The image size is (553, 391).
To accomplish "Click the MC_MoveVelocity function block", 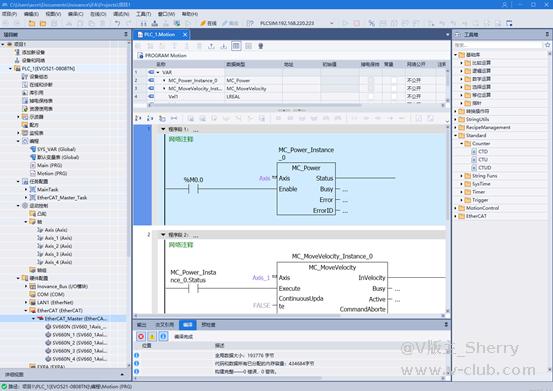I will tap(332, 287).
